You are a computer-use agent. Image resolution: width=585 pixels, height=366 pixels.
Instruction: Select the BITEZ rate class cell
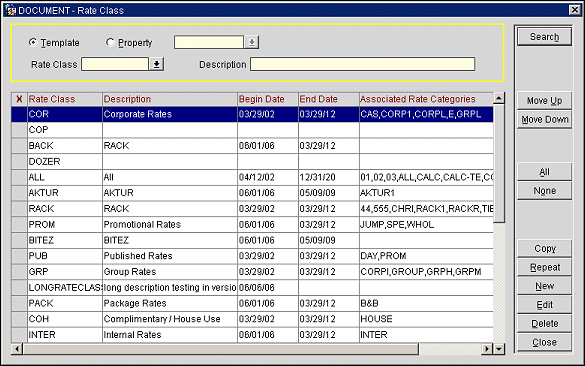[65, 240]
